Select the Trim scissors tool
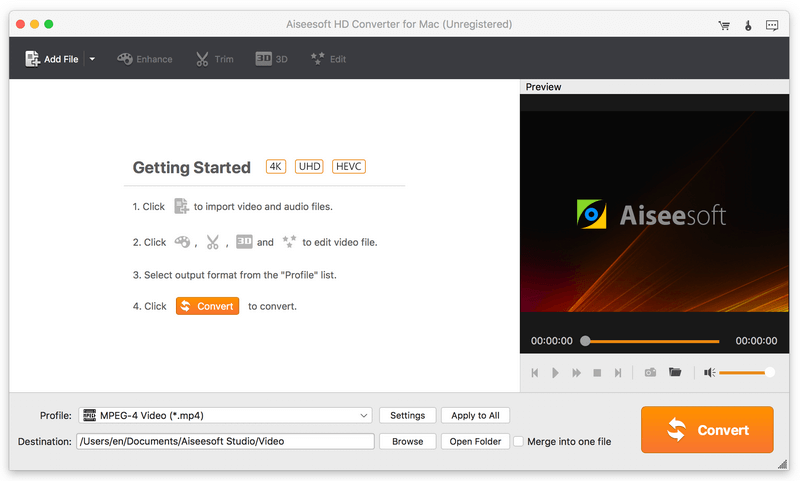 [215, 59]
